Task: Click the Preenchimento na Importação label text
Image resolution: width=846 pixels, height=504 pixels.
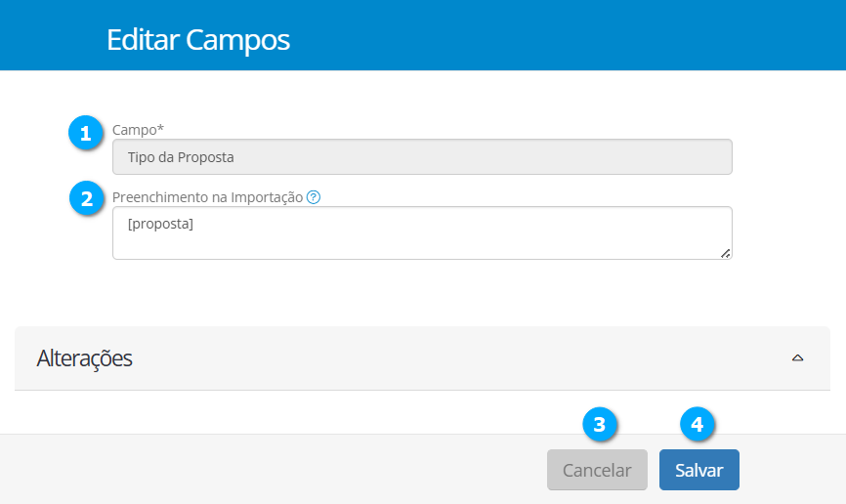Action: click(207, 196)
